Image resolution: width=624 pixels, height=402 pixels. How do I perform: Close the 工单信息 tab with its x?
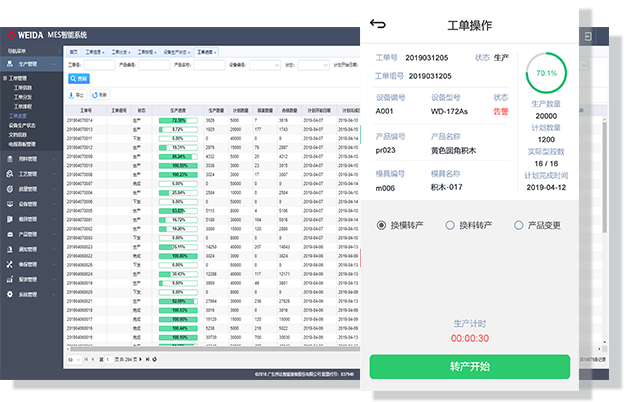click(x=103, y=53)
